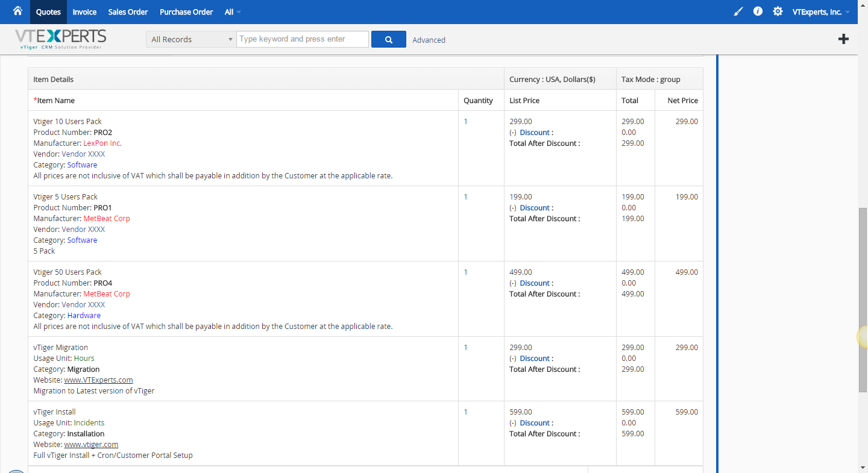Image resolution: width=868 pixels, height=473 pixels.
Task: Click product number 'PRO1'
Action: [103, 208]
